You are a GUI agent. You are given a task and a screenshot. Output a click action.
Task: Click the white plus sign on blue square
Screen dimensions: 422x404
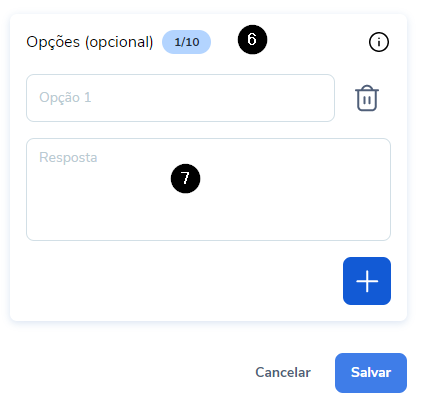[367, 281]
